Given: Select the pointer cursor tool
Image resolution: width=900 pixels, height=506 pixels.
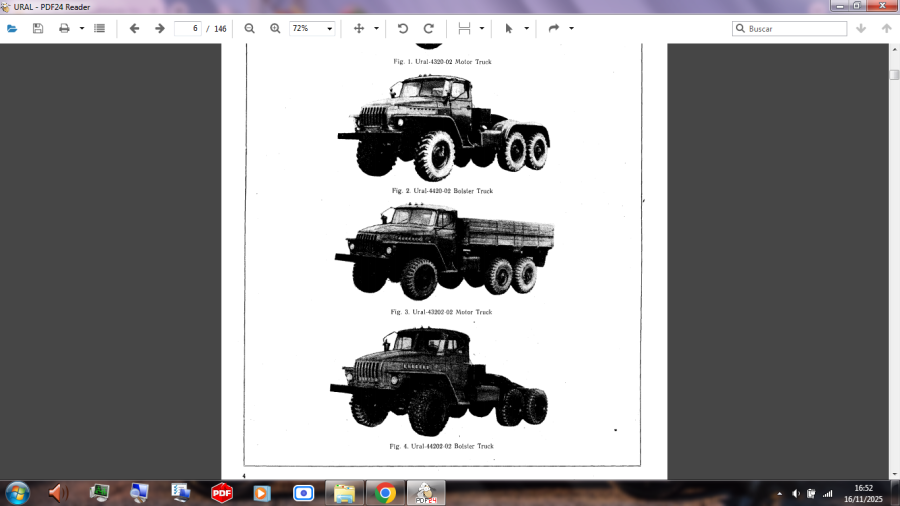Looking at the screenshot, I should 508,28.
